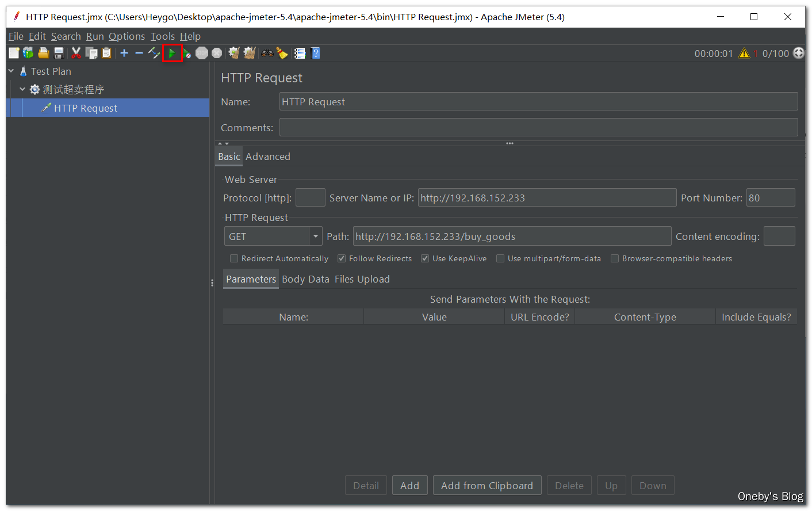Select the Basic tab
The image size is (812, 511).
tap(229, 157)
